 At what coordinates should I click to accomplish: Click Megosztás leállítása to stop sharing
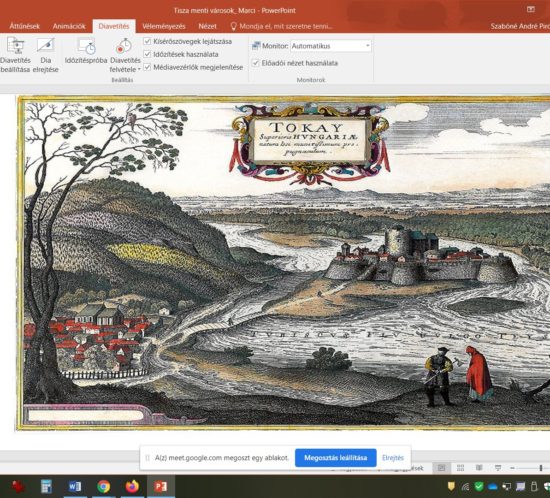click(336, 458)
